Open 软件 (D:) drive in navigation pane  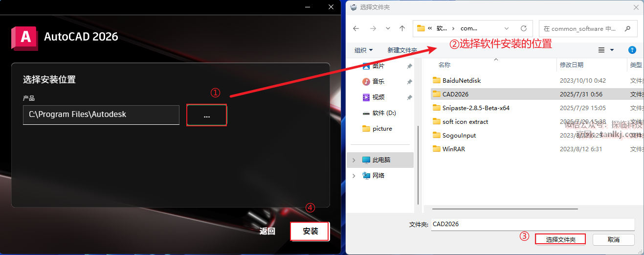(384, 113)
